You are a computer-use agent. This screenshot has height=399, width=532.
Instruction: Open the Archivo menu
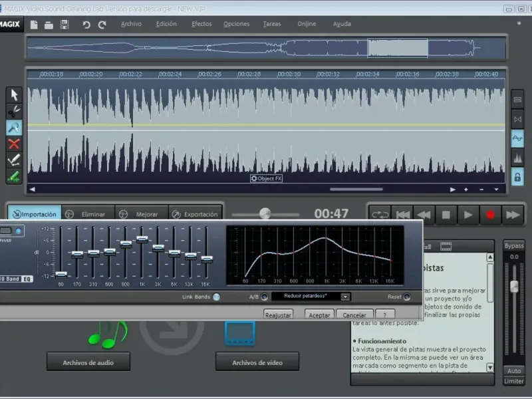click(131, 24)
